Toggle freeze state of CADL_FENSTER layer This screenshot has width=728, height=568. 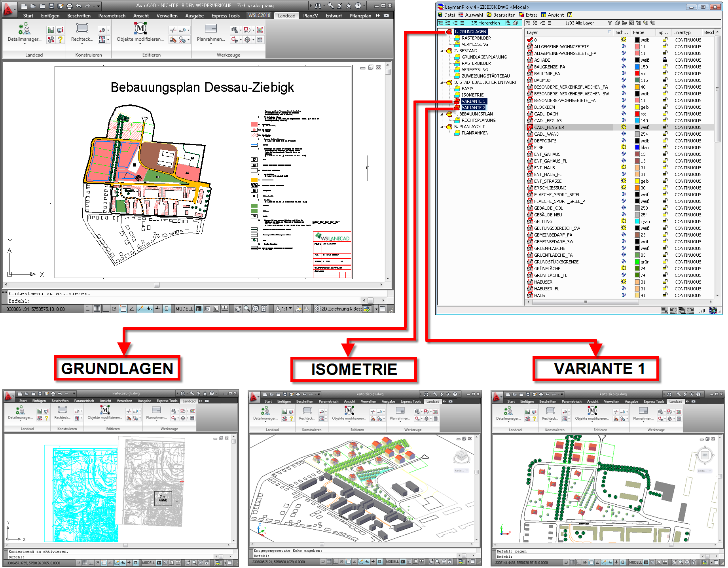tap(624, 127)
